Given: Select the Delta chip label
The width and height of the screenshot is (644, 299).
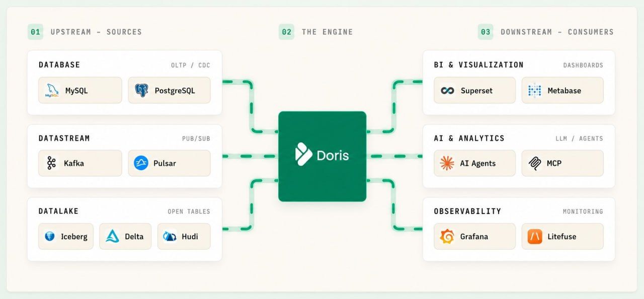Looking at the screenshot, I should 134,236.
